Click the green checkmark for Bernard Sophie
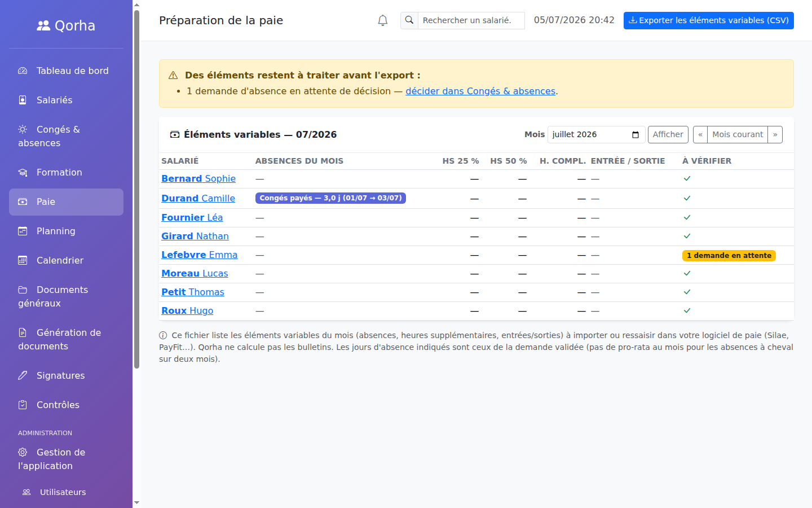The height and width of the screenshot is (508, 812). click(x=687, y=178)
